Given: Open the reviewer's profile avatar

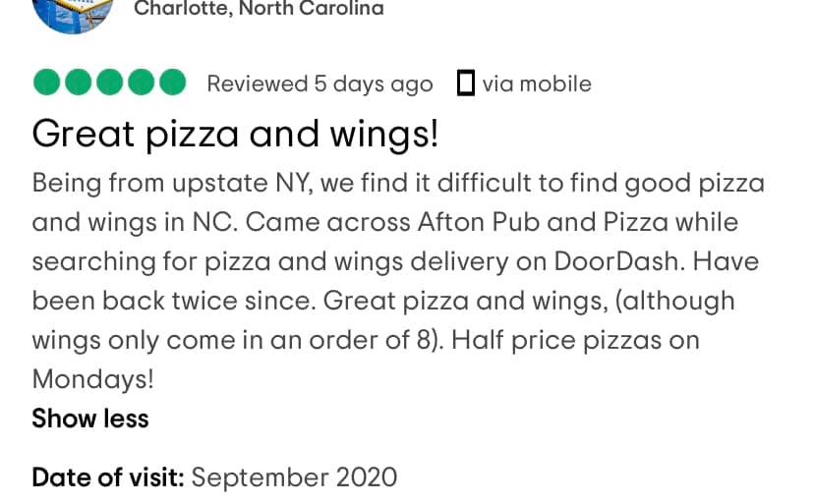Looking at the screenshot, I should coord(73,15).
